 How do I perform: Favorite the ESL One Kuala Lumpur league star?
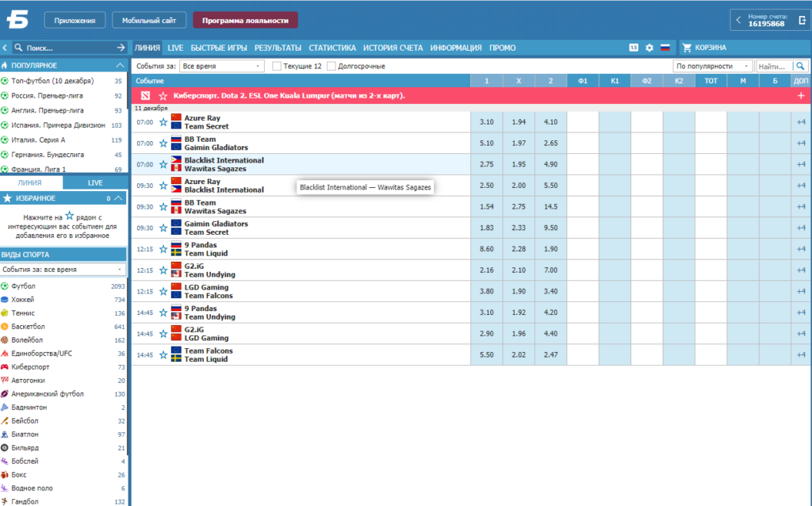click(163, 96)
